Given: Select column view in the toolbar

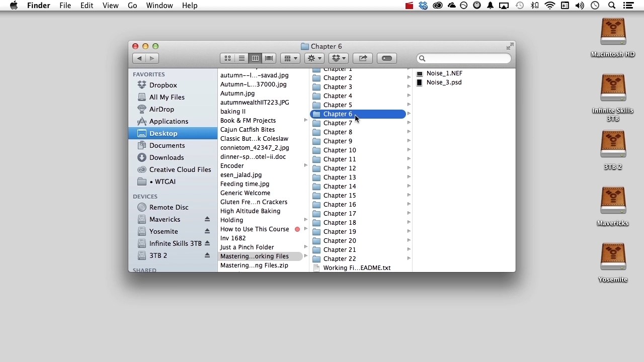Looking at the screenshot, I should click(x=255, y=58).
